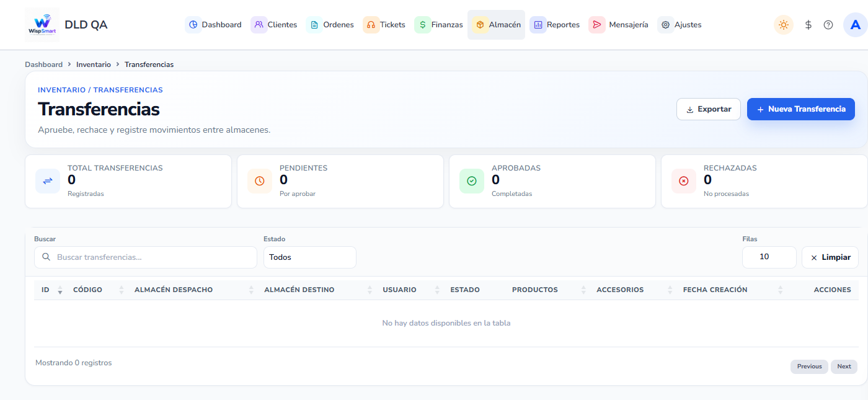
Task: Click the Aprobadas check circle icon
Action: point(472,181)
